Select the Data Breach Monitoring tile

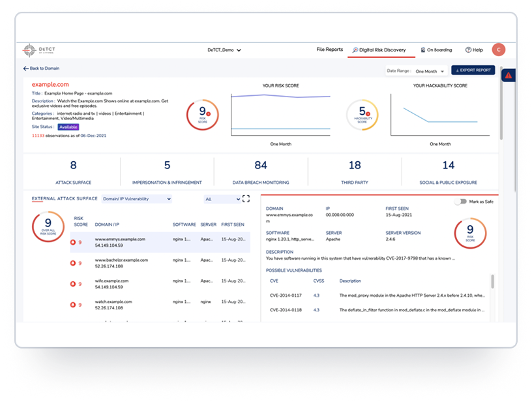pyautogui.click(x=261, y=172)
